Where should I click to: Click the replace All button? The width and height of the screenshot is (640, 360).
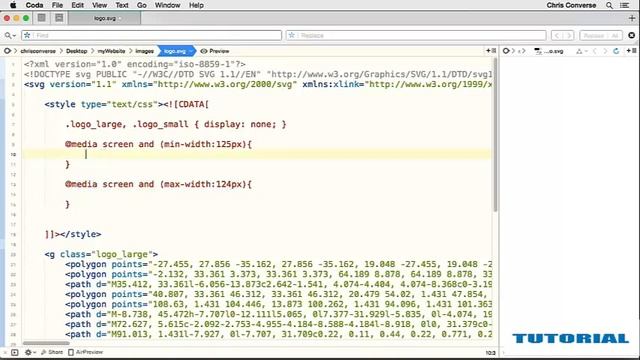pyautogui.click(x=615, y=36)
